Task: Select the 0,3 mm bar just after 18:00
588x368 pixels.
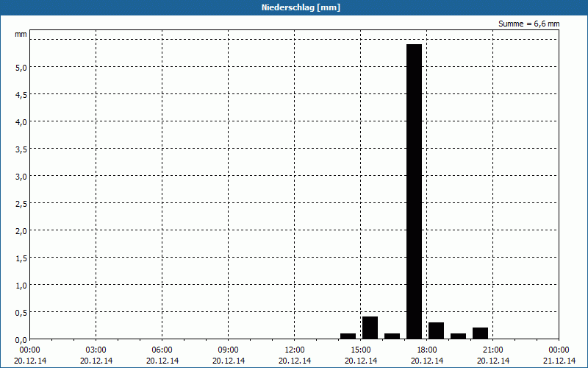Action: pos(436,330)
